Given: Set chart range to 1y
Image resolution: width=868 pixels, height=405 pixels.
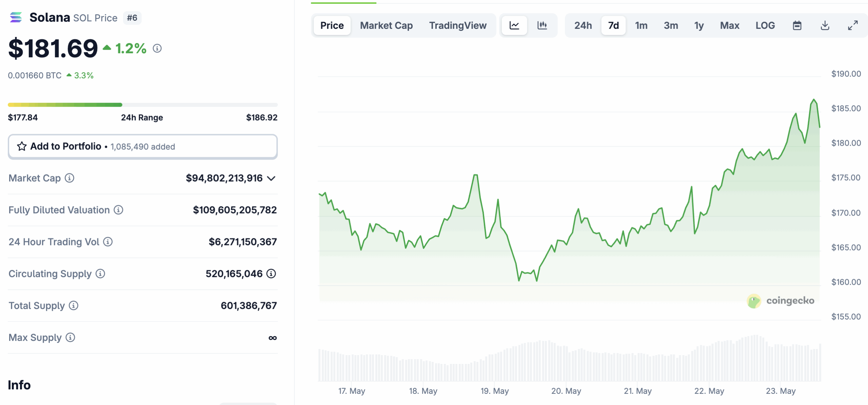Looking at the screenshot, I should pyautogui.click(x=699, y=25).
